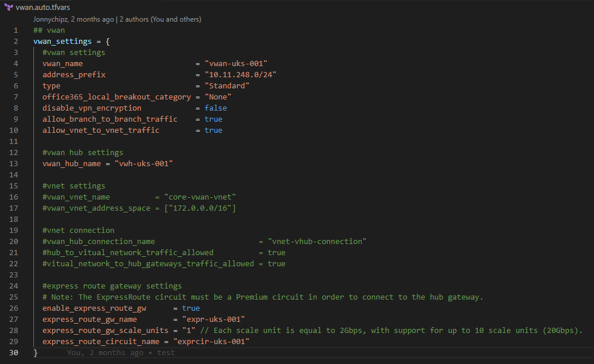594x364 pixels.
Task: Select the true value of allow_branch_to_branch_traffic
Action: [213, 119]
